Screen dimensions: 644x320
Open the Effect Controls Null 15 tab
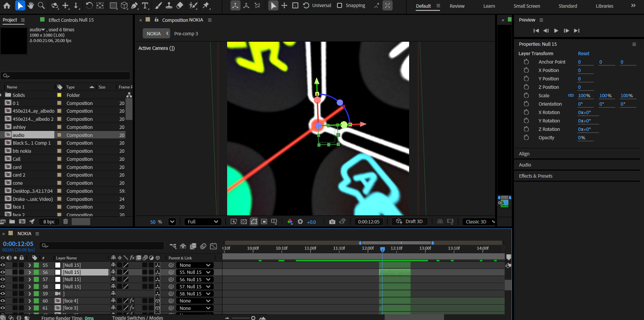click(x=71, y=20)
